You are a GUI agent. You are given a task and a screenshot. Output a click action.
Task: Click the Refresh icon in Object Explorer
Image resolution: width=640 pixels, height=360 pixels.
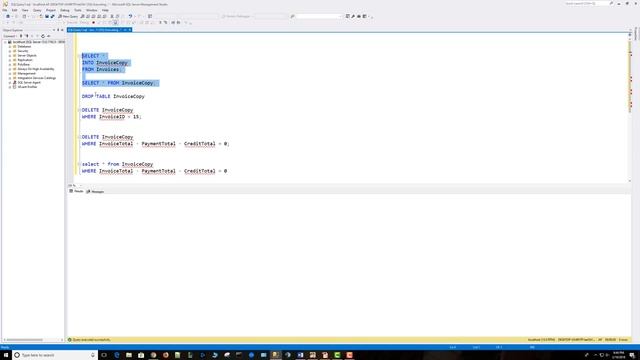[43, 36]
